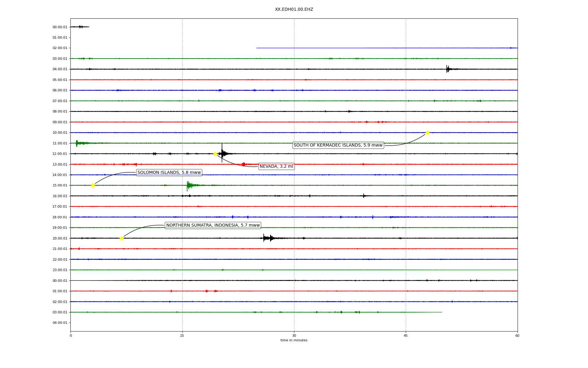The height and width of the screenshot is (368, 588).
Task: Click the yellow star near Kermadec annotation
Action: (428, 132)
